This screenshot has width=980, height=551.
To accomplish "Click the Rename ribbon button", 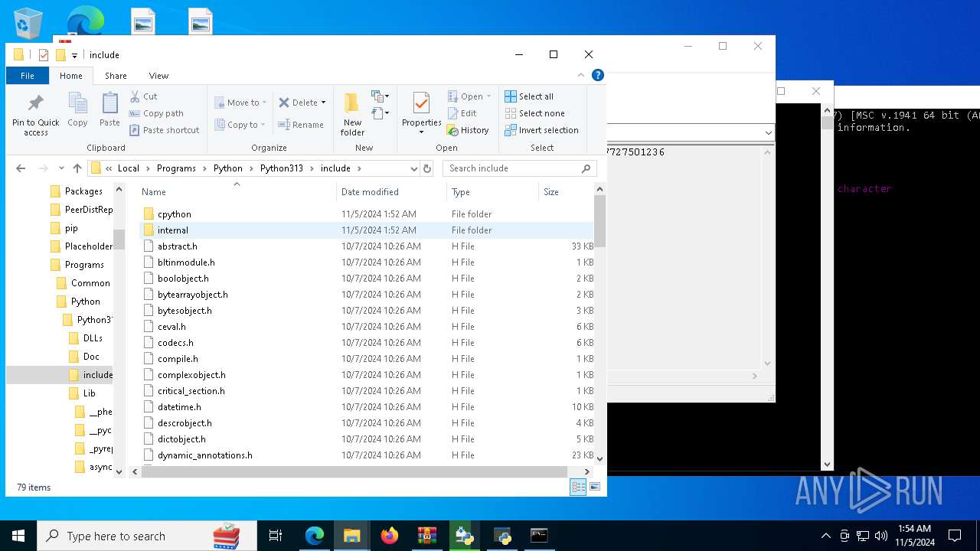I will (301, 125).
